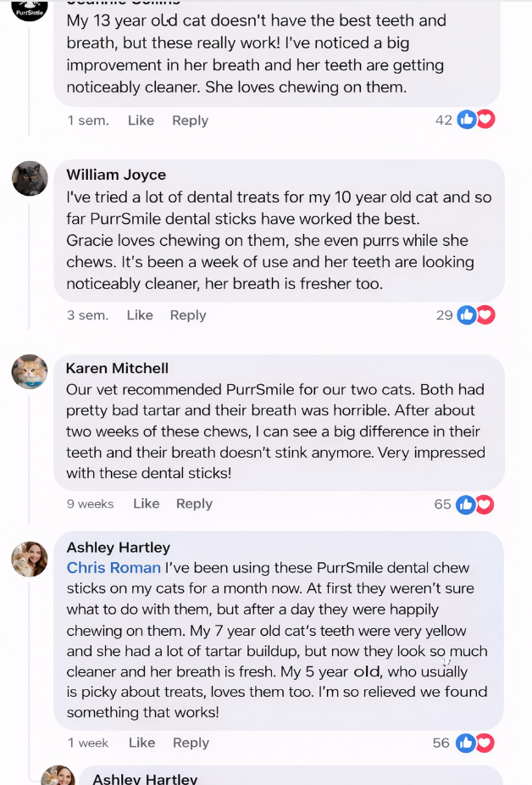This screenshot has height=785, width=532.
Task: Click the heart reaction icon beside count 56
Action: point(485,743)
